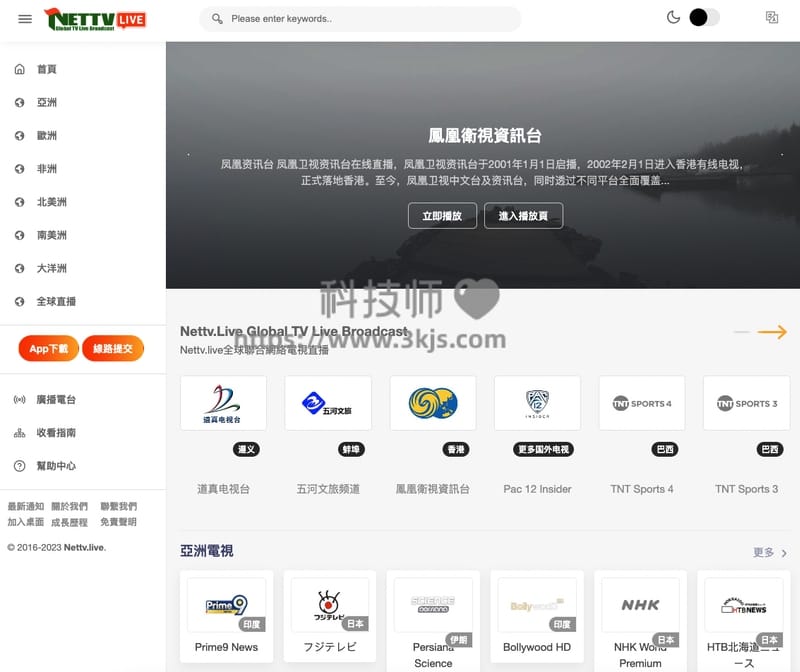Image resolution: width=800 pixels, height=672 pixels.
Task: Open the TNT Sports 4 logo card
Action: pyautogui.click(x=642, y=403)
